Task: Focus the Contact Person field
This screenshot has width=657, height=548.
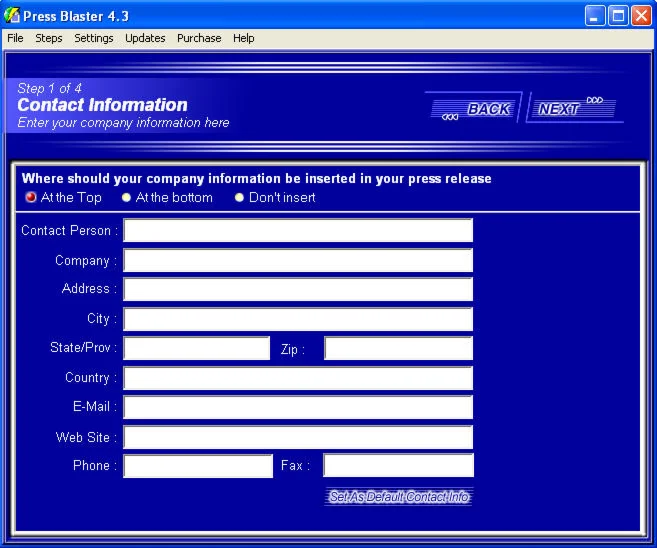Action: pyautogui.click(x=298, y=230)
